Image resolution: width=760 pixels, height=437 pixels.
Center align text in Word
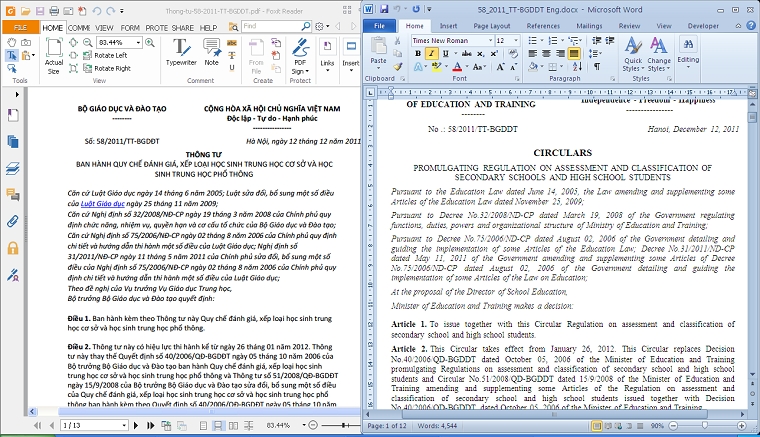[546, 53]
